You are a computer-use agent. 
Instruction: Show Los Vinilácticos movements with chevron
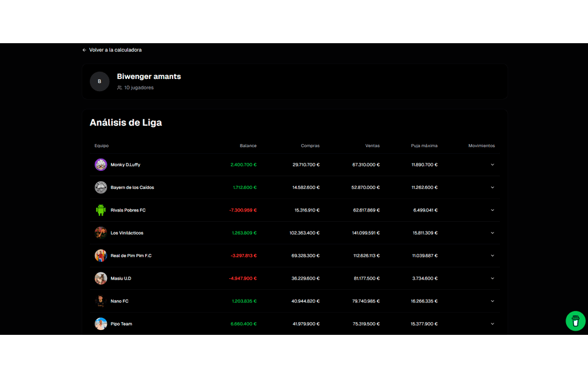coord(492,233)
